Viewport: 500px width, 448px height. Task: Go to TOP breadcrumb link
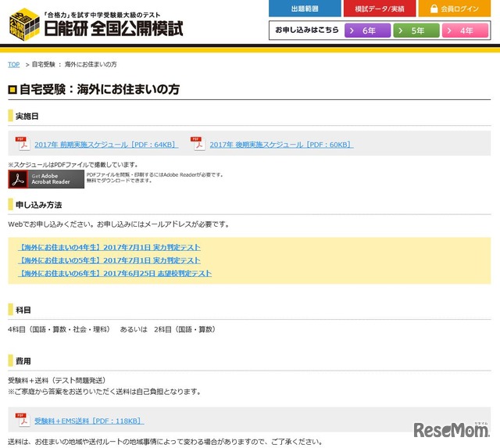click(x=14, y=64)
